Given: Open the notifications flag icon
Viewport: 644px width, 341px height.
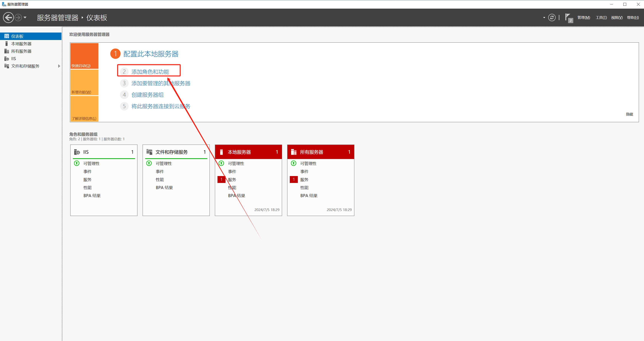Looking at the screenshot, I should [x=568, y=18].
